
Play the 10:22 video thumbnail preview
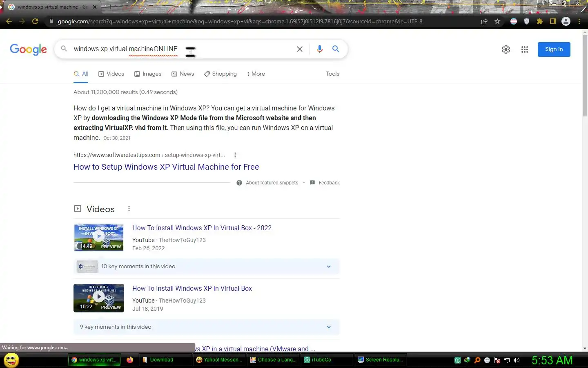pyautogui.click(x=99, y=298)
